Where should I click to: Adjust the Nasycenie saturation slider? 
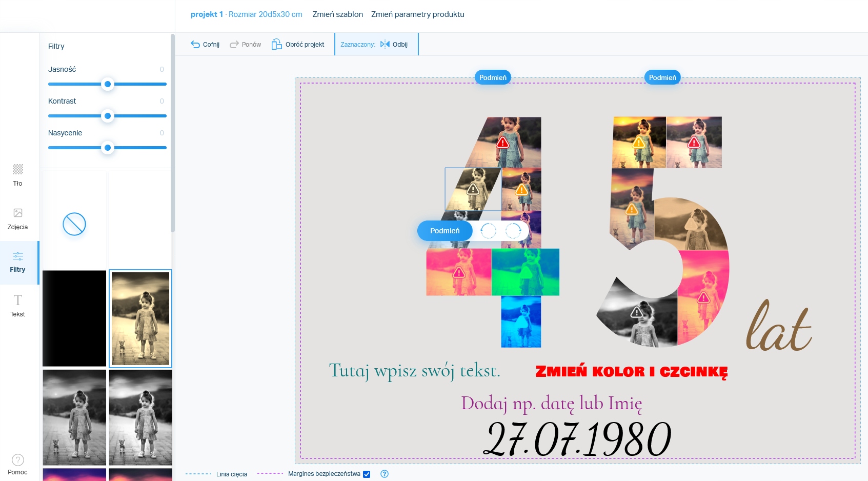108,148
